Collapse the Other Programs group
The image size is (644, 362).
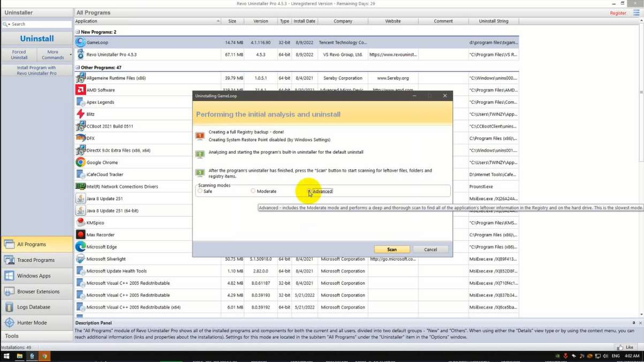(x=78, y=68)
